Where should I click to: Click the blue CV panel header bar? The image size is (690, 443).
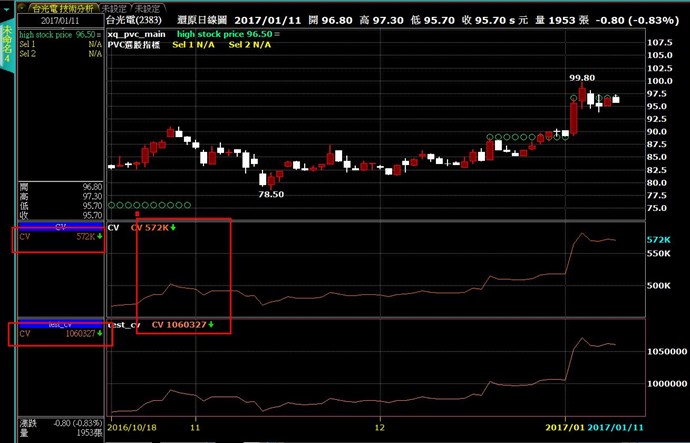coord(60,227)
